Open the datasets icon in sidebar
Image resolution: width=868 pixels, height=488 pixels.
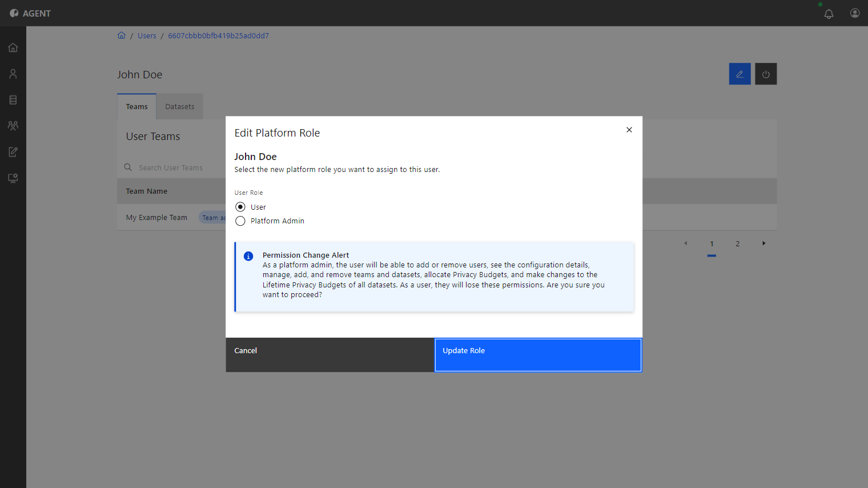(13, 100)
